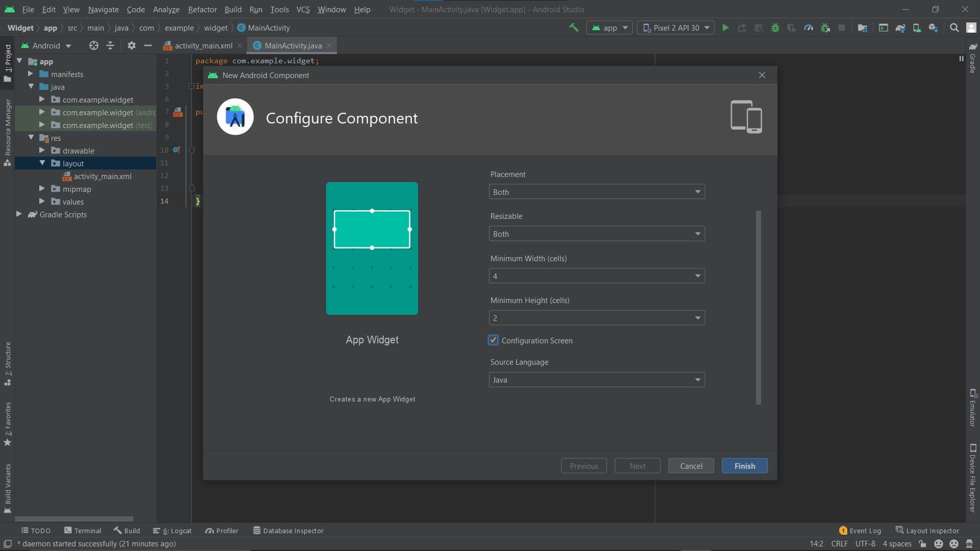The height and width of the screenshot is (551, 980).
Task: Open the app run configuration dropdown
Action: [609, 28]
